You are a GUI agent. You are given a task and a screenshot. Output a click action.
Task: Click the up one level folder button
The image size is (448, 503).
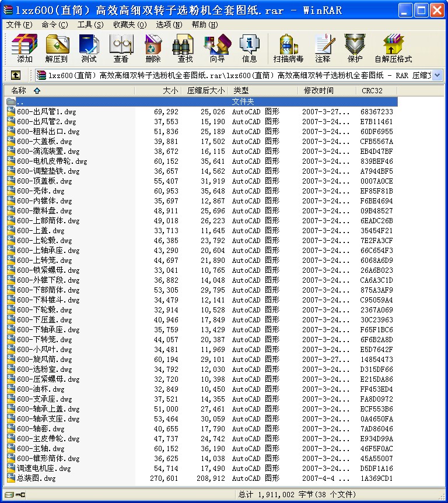(15, 75)
